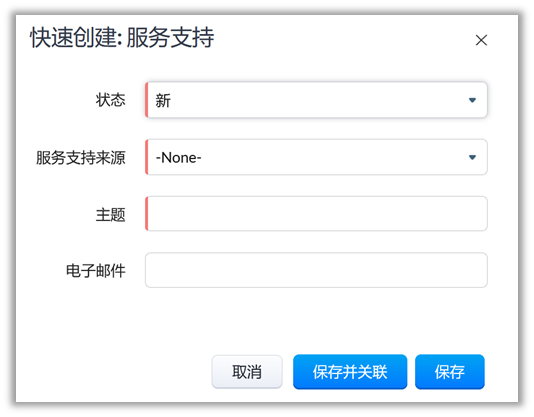Click the 取消 button
This screenshot has width=534, height=417.
coord(247,372)
